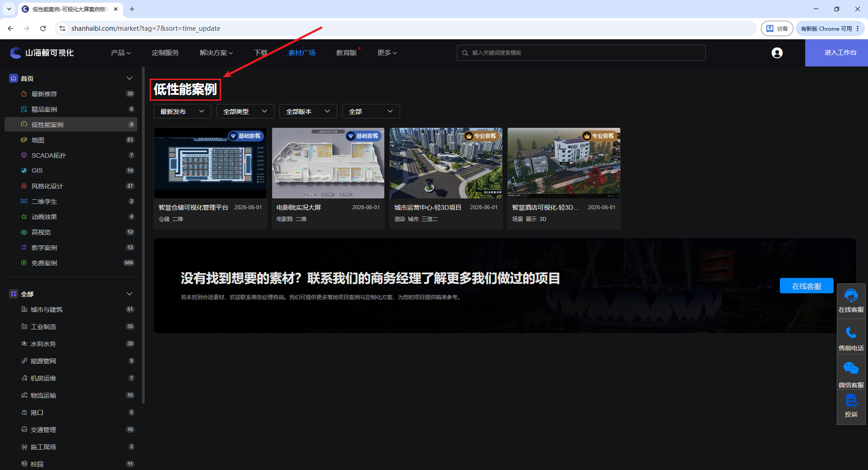
Task: Click the 精品案例 sidebar icon
Action: tap(24, 109)
